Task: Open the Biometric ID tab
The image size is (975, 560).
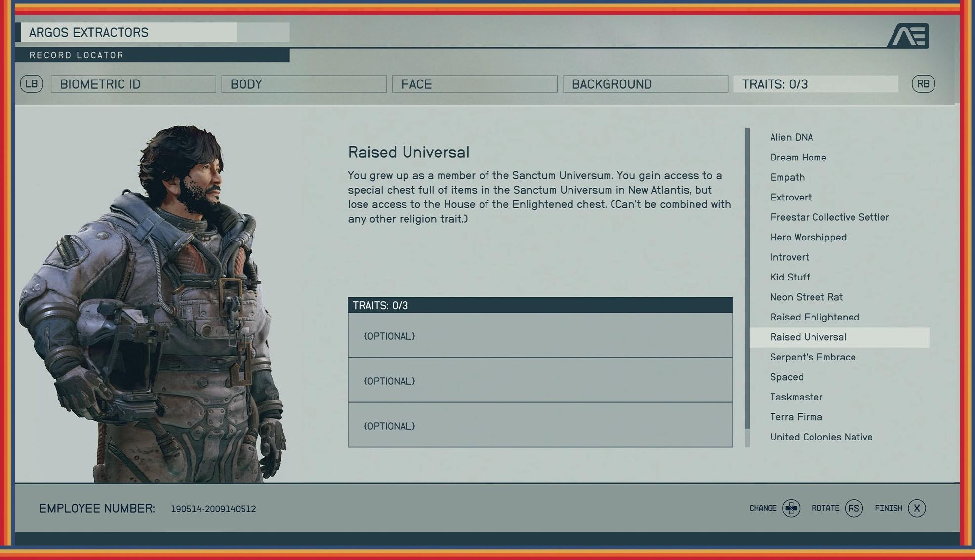Action: click(133, 84)
